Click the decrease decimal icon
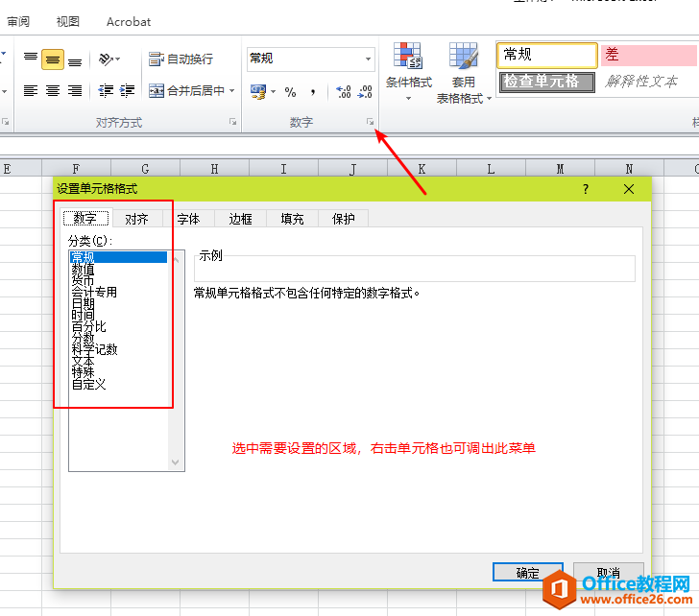Image resolution: width=699 pixels, height=616 pixels. [x=365, y=92]
